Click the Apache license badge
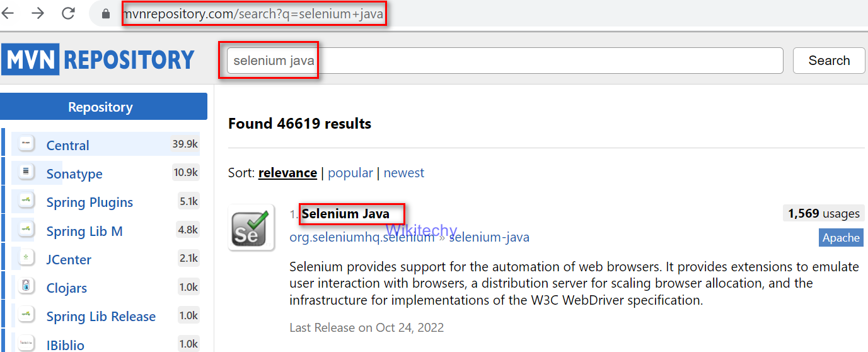This screenshot has width=868, height=352. pos(841,238)
